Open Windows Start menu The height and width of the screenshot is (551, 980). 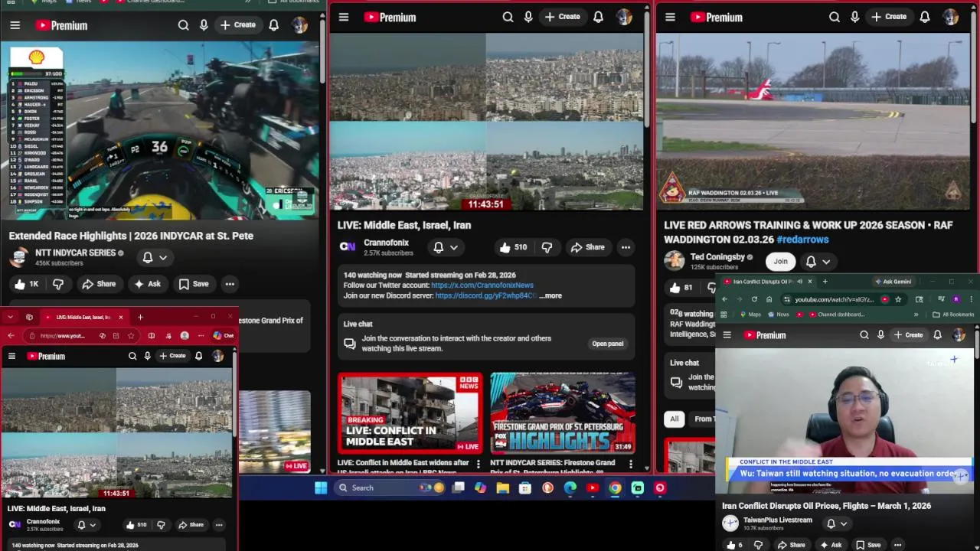click(x=321, y=487)
